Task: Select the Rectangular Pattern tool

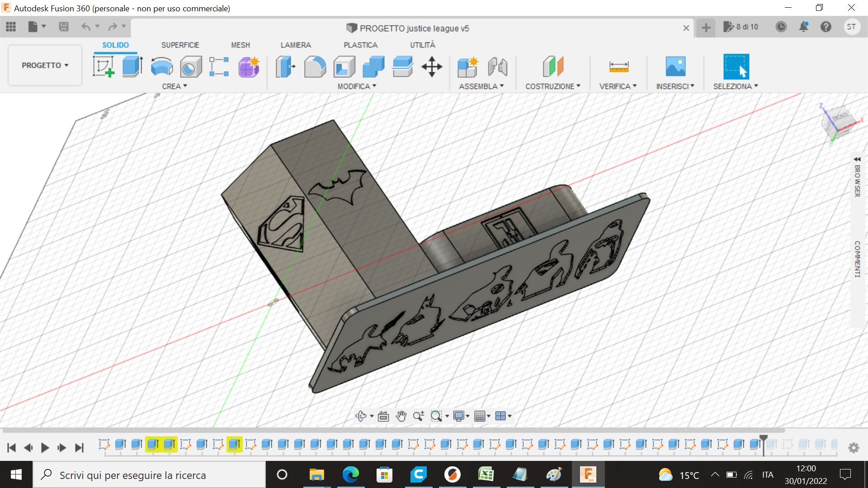Action: (x=219, y=66)
